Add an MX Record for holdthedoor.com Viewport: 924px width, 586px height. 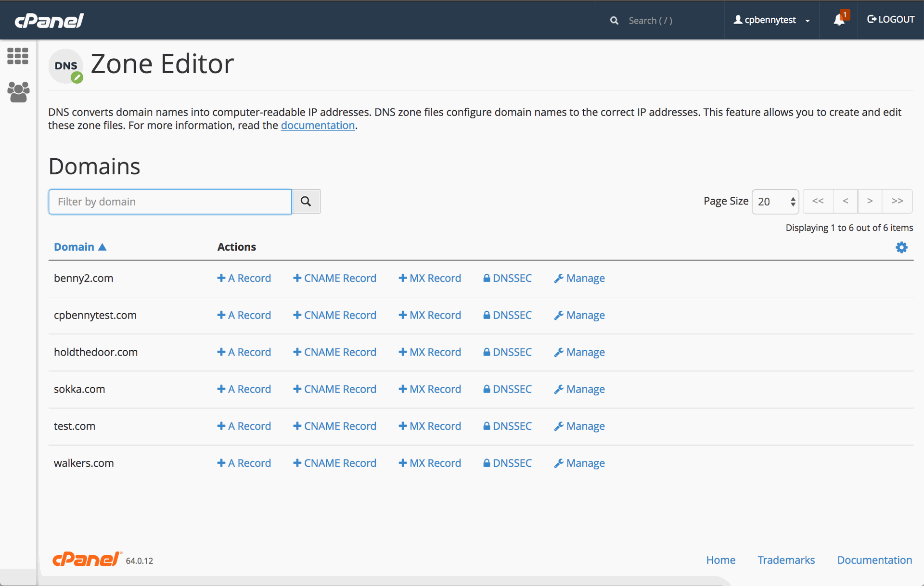(430, 352)
